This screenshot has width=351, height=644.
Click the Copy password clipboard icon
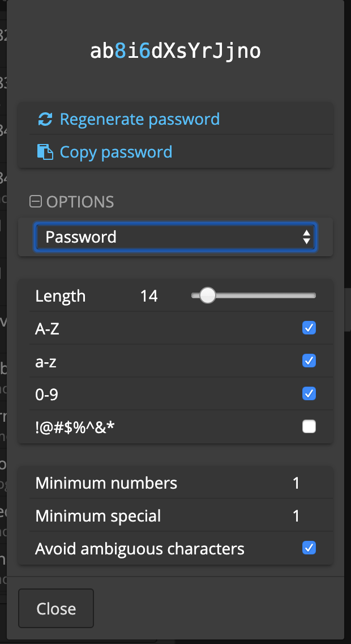[45, 152]
